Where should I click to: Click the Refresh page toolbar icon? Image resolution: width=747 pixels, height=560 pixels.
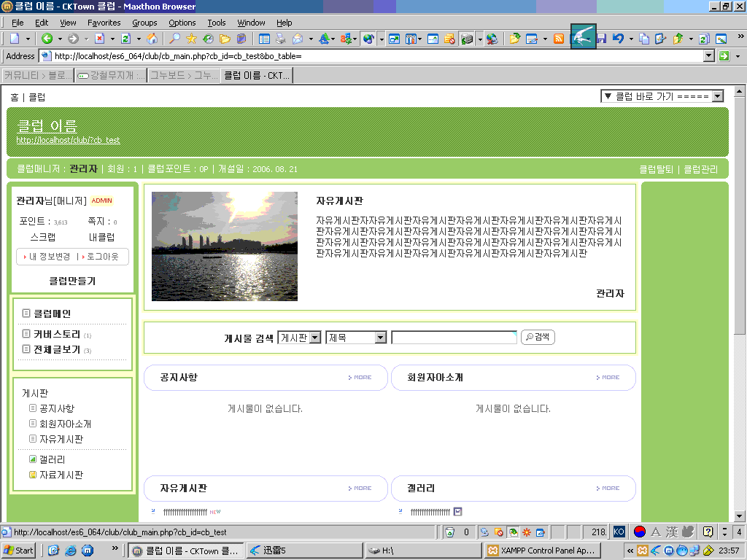[126, 39]
